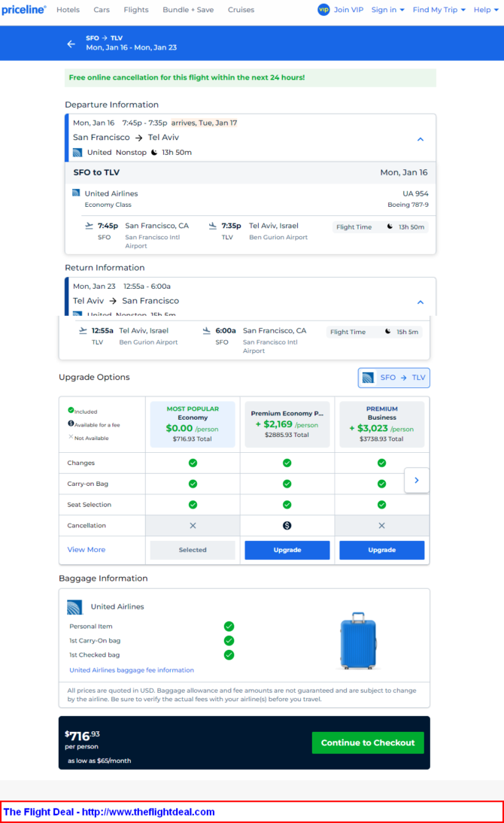
Task: Click Upgrade button under Business
Action: [381, 550]
